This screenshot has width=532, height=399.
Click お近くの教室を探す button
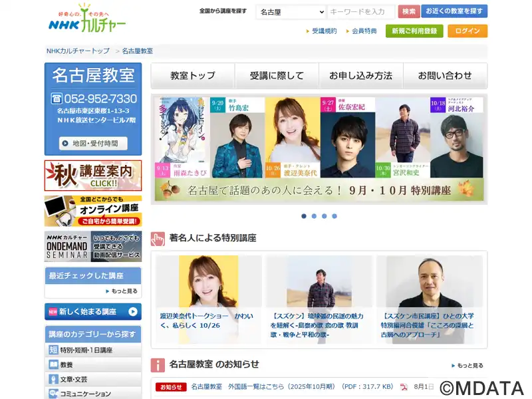[x=454, y=11]
